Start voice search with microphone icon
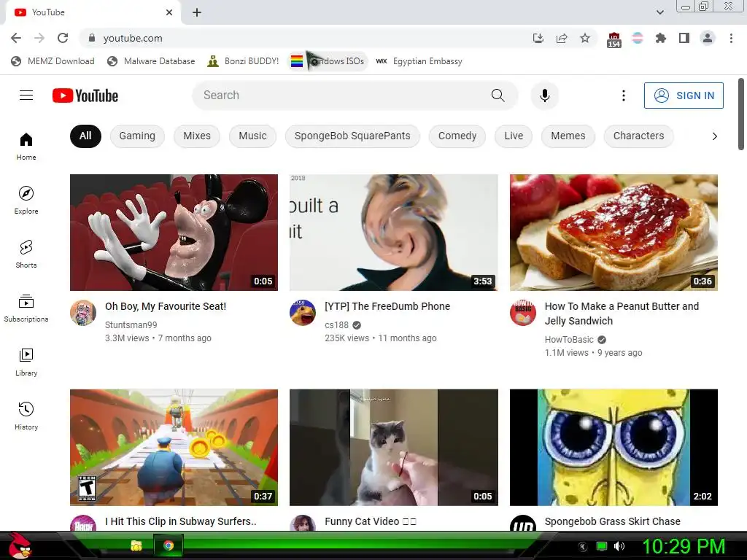747x560 pixels. [x=544, y=96]
